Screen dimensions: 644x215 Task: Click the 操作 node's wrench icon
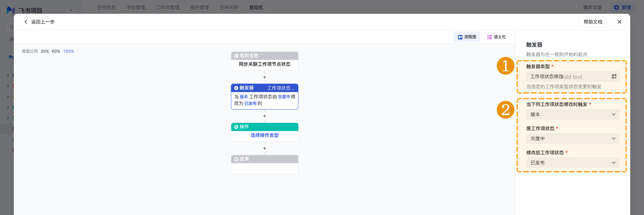pos(236,127)
